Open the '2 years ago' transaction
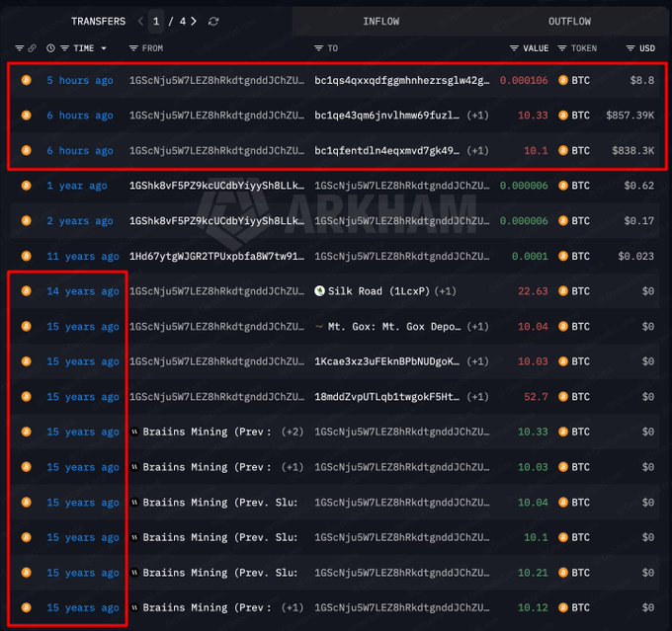This screenshot has height=631, width=672. (80, 221)
